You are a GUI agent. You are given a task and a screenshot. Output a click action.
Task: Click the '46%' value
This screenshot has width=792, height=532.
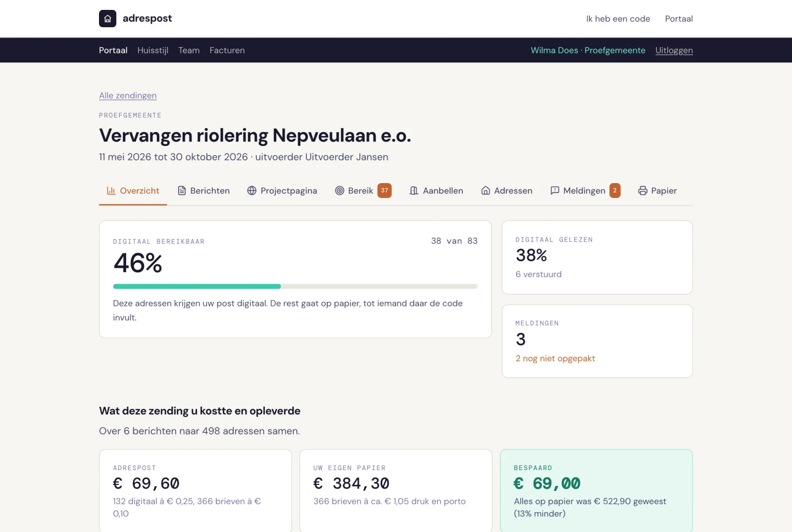[138, 263]
